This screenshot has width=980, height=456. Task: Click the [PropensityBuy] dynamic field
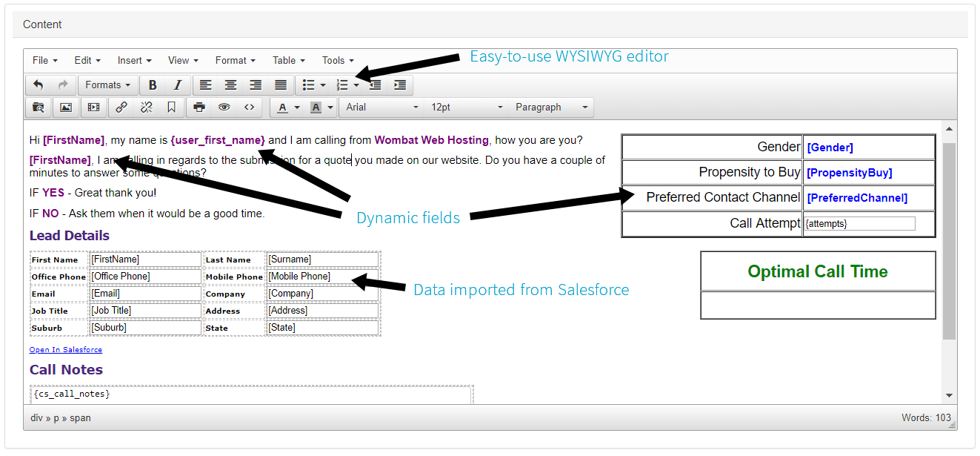850,173
